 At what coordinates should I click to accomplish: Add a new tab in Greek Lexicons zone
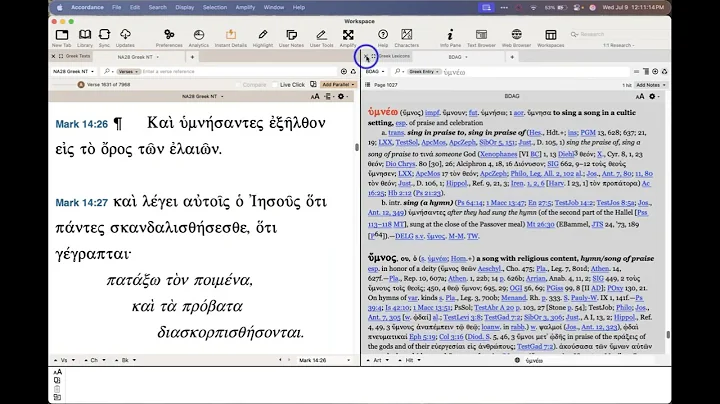click(x=512, y=57)
